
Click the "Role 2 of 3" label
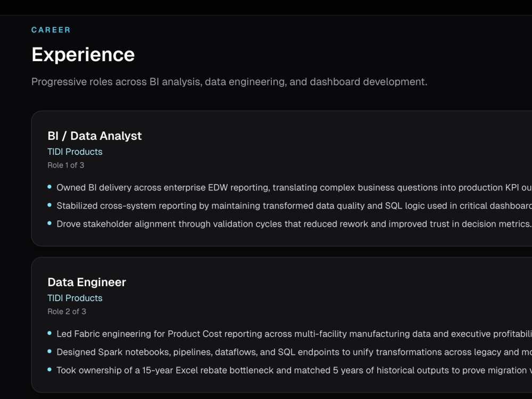(x=67, y=311)
